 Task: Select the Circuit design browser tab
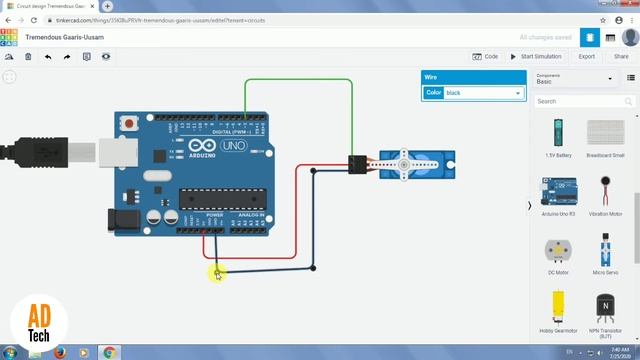(51, 6)
